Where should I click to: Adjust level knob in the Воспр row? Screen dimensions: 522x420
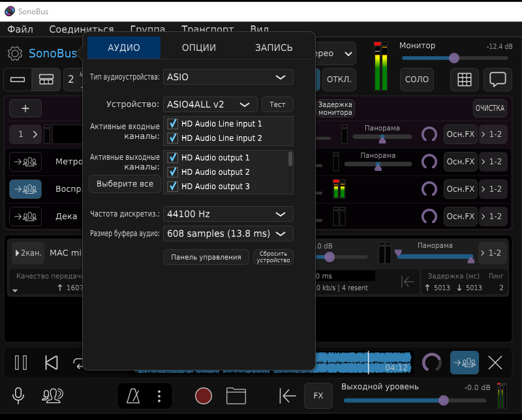pos(429,189)
